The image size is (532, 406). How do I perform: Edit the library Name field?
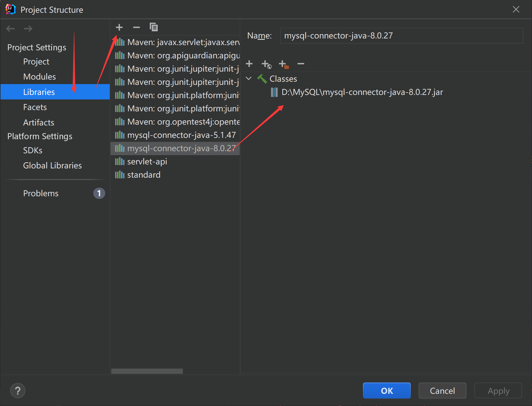(x=401, y=36)
